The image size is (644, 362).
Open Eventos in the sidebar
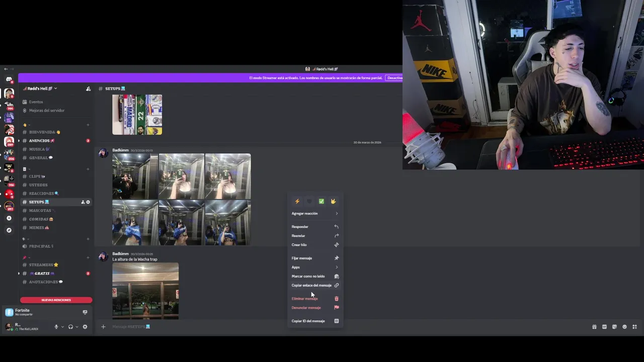[56, 102]
